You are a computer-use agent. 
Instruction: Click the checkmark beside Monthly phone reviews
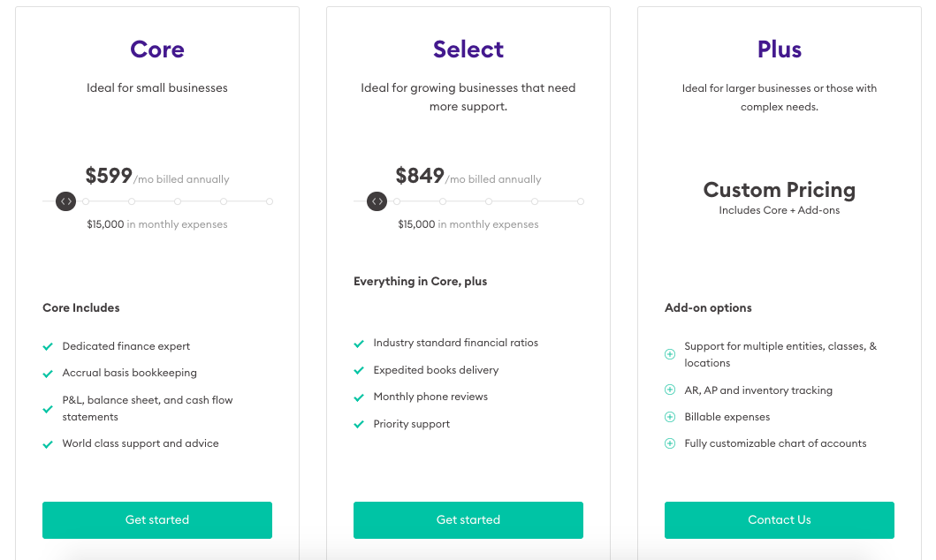pyautogui.click(x=359, y=397)
